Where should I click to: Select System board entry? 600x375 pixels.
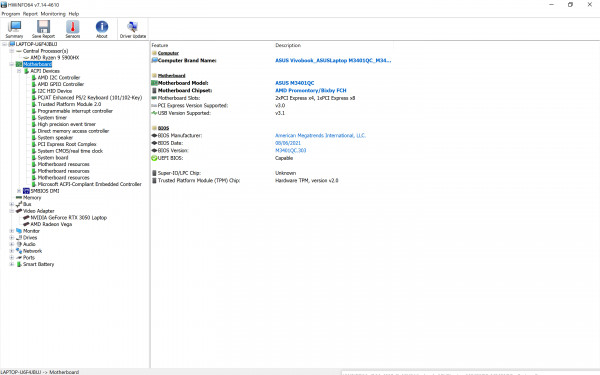(x=53, y=158)
